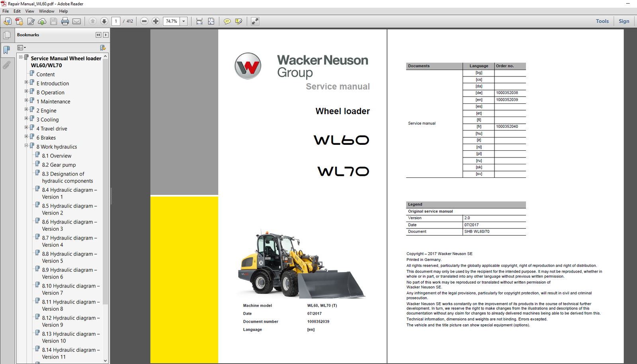Go to previous page arrow button
This screenshot has height=364, width=637.
click(x=92, y=21)
